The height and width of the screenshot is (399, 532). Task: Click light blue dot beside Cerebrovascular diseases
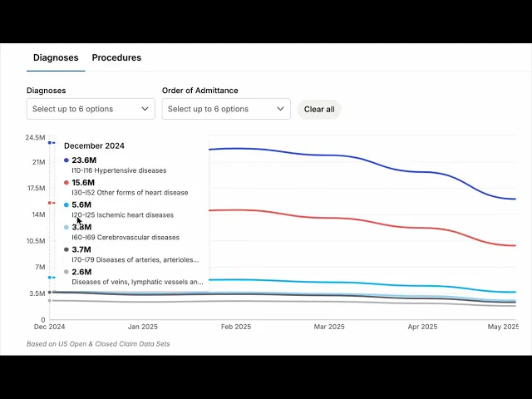(66, 227)
